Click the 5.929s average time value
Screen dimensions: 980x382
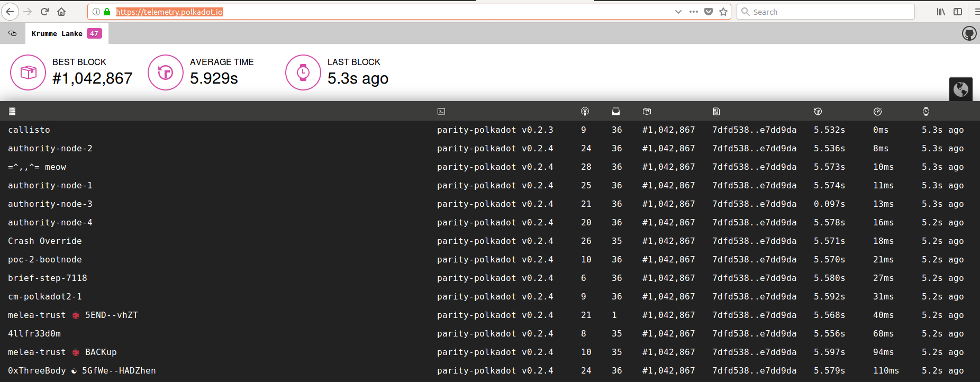(x=214, y=78)
